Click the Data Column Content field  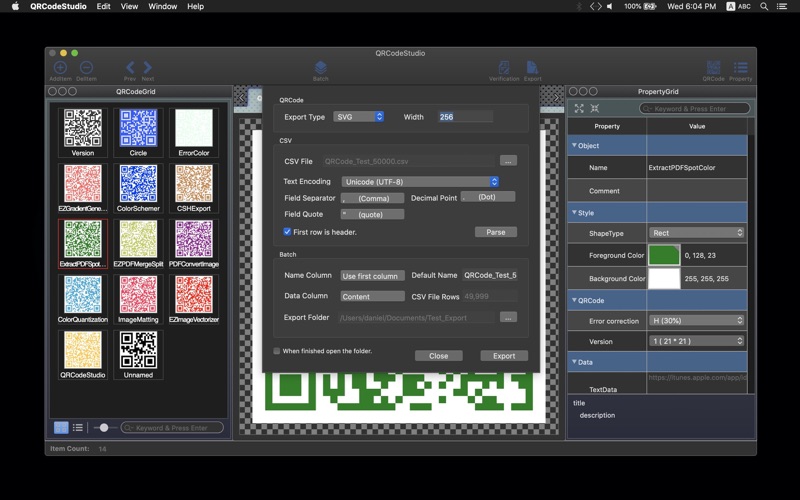[372, 296]
